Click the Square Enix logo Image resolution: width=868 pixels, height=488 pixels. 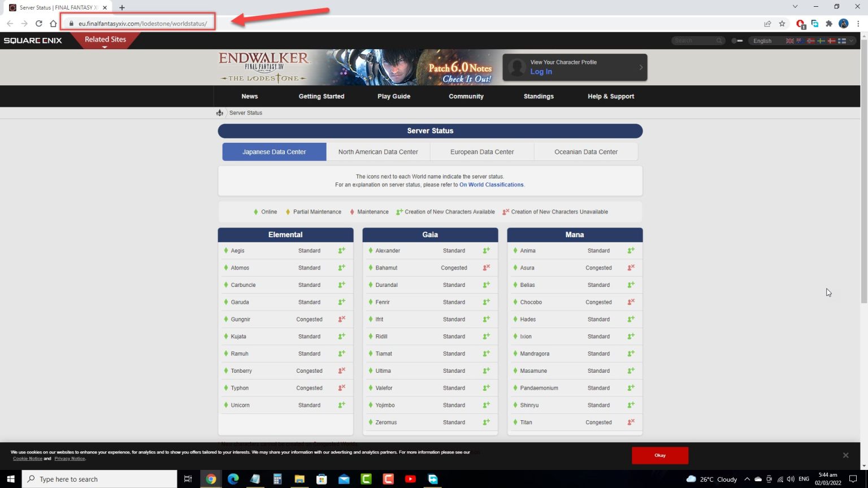point(33,40)
